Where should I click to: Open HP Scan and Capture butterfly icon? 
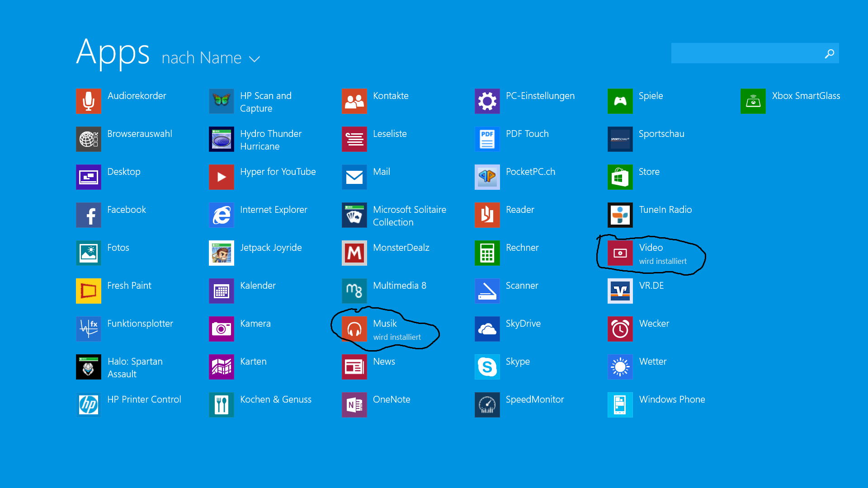(x=222, y=101)
